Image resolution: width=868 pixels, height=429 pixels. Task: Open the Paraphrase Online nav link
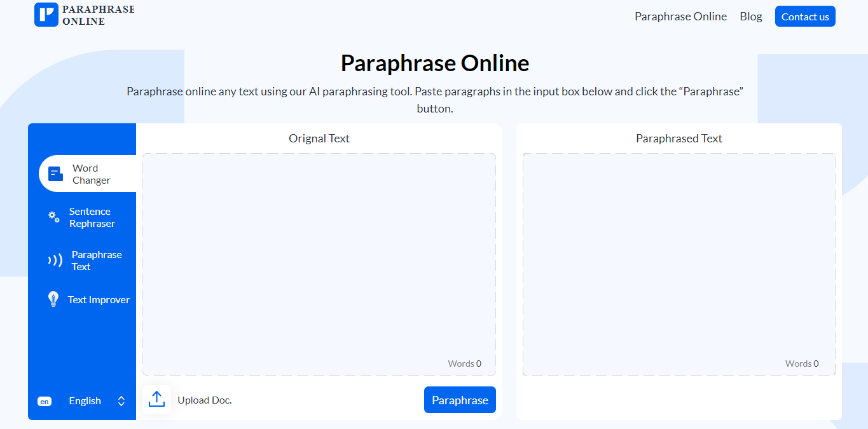click(680, 17)
